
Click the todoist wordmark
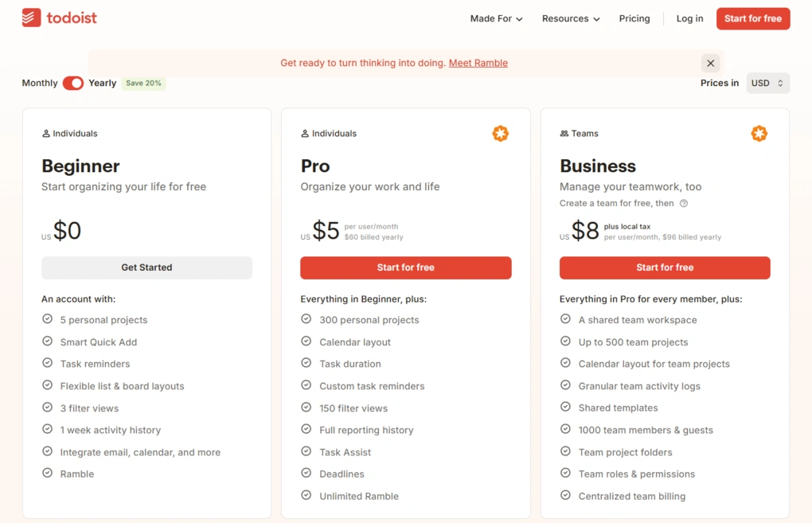click(72, 18)
